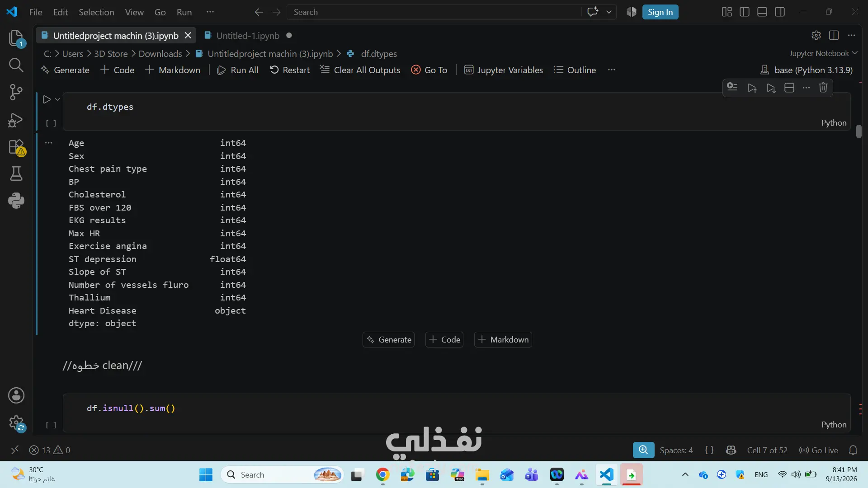Viewport: 868px width, 488px height.
Task: Toggle secondary side bar layout button
Action: point(780,12)
